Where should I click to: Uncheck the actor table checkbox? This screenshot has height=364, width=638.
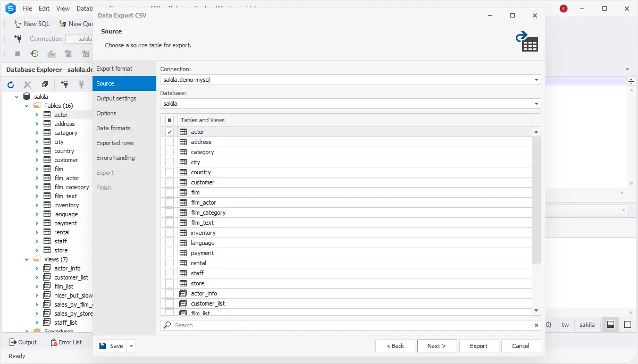click(170, 132)
